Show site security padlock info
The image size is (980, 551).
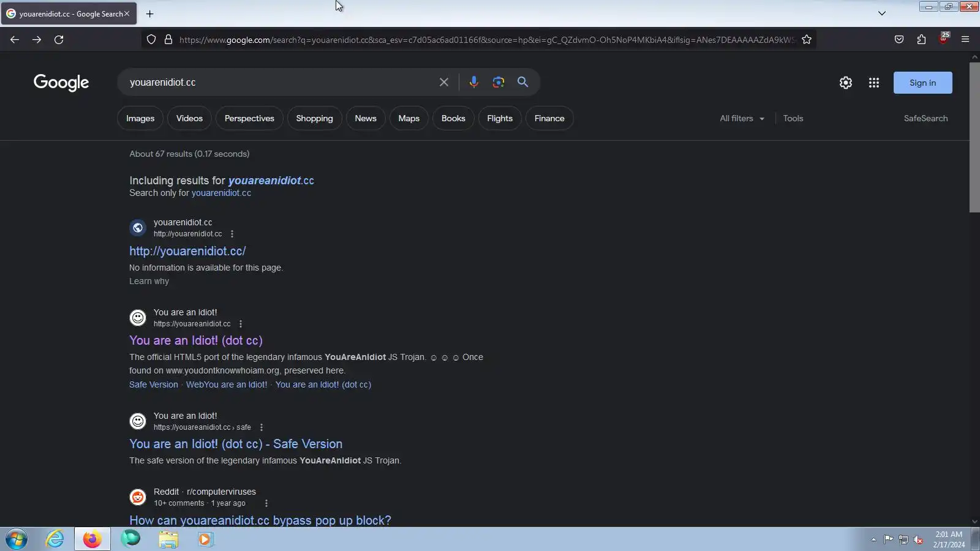tap(168, 40)
